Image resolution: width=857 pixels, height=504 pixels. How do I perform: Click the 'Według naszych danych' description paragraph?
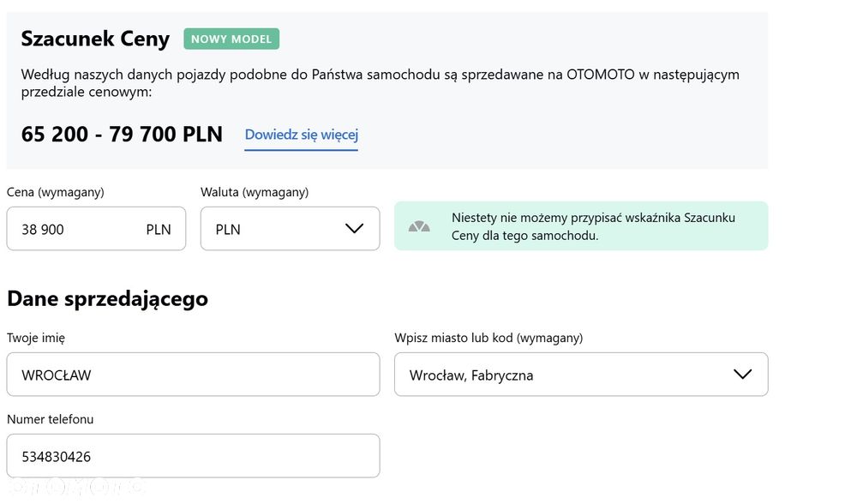click(x=380, y=82)
